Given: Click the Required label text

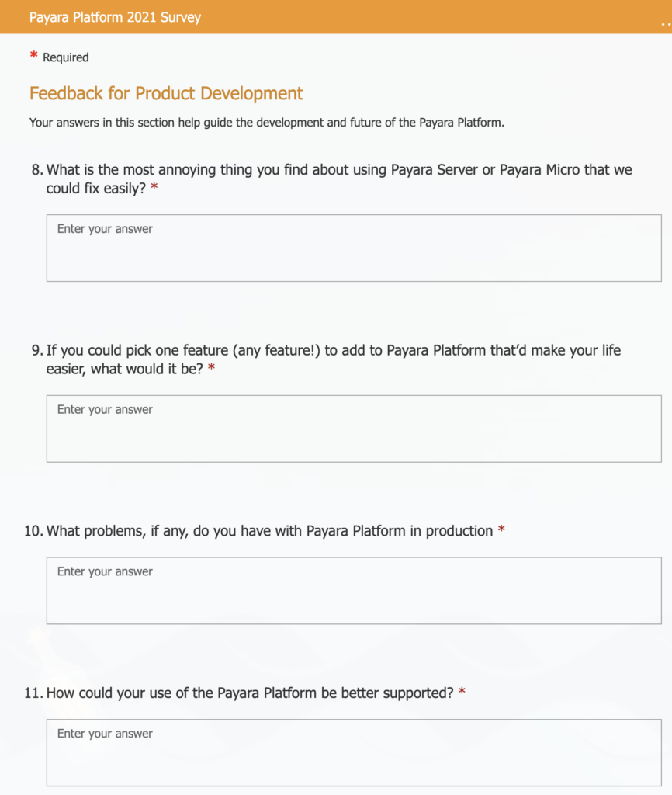Looking at the screenshot, I should (65, 57).
